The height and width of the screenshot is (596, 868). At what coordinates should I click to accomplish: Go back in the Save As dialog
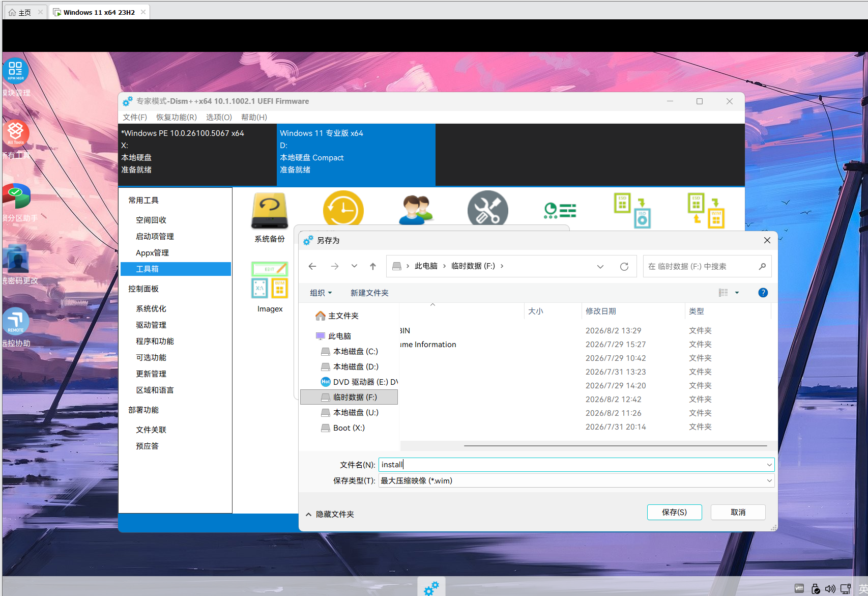click(x=312, y=266)
